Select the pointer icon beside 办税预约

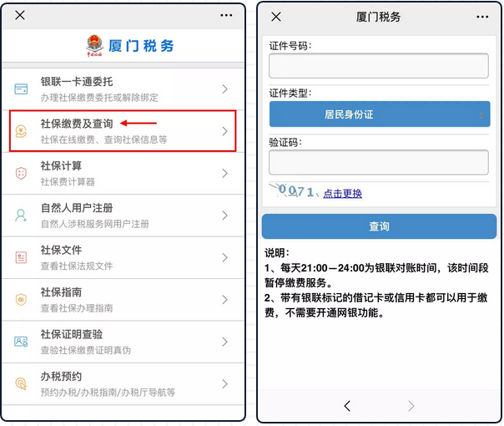point(21,383)
